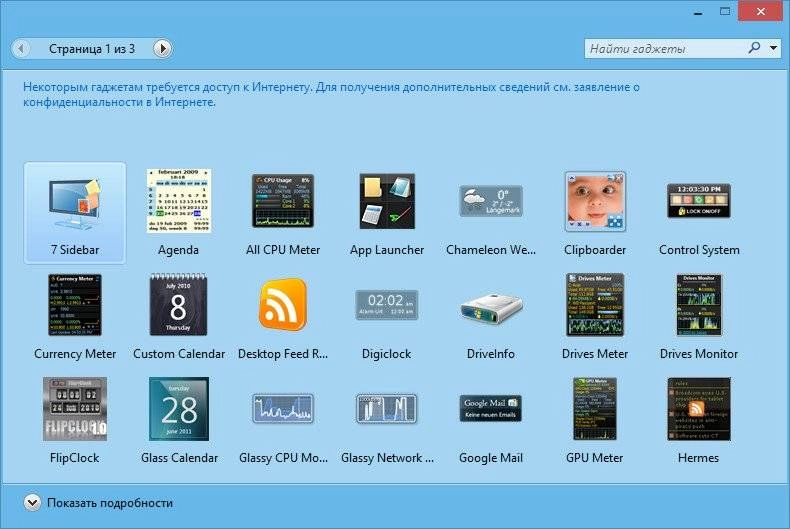Image resolution: width=790 pixels, height=529 pixels.
Task: Close the gadgets gallery window
Action: (x=761, y=11)
